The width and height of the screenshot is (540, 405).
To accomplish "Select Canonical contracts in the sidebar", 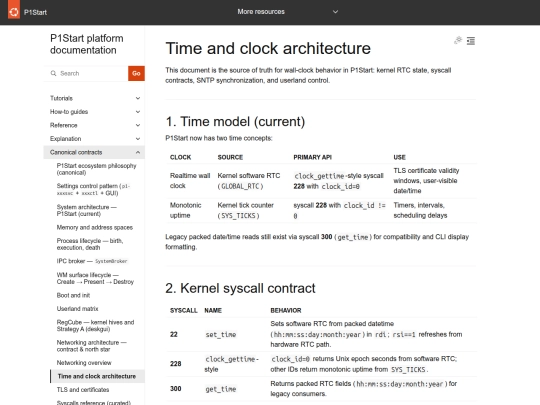I will [x=76, y=152].
